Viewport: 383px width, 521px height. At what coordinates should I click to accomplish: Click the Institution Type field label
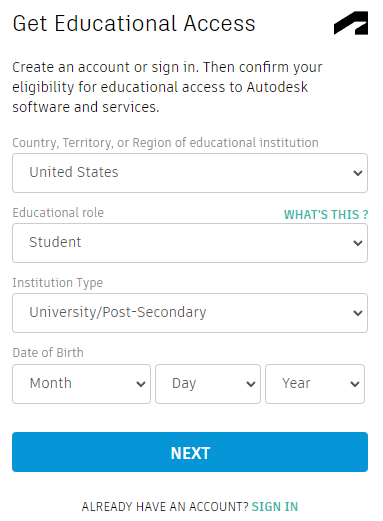click(58, 283)
